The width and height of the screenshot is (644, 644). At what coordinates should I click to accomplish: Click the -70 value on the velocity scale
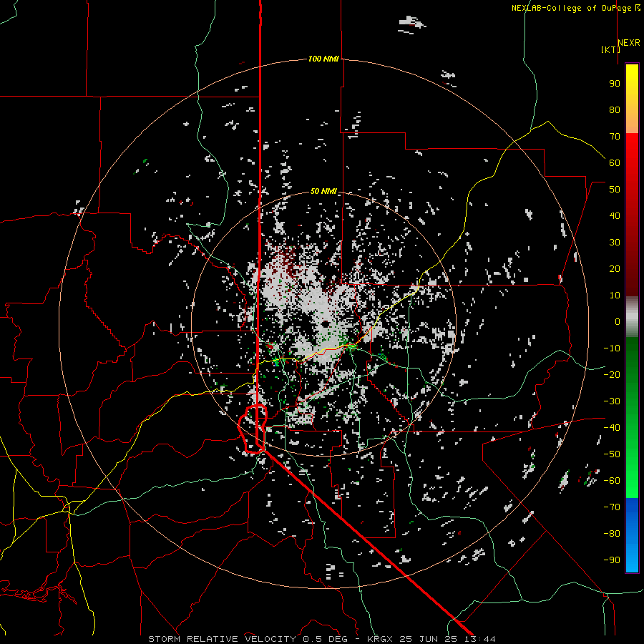pos(612,507)
